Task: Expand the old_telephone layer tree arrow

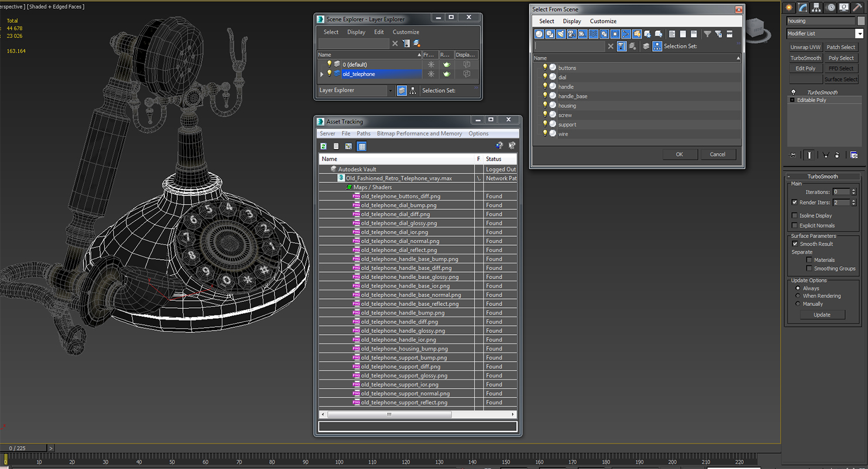Action: 322,74
